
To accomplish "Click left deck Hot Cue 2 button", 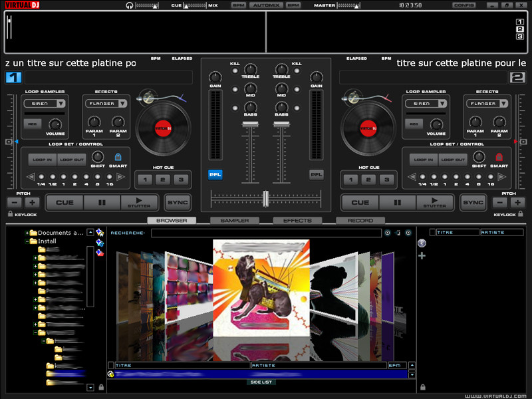I will pos(163,180).
